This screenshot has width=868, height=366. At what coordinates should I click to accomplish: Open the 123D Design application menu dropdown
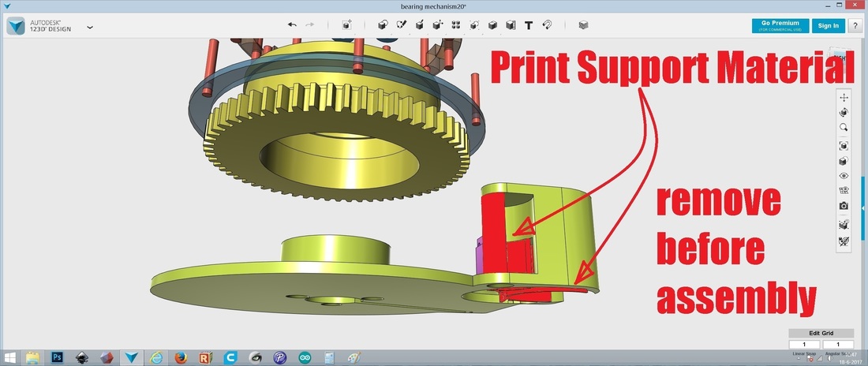click(x=90, y=27)
